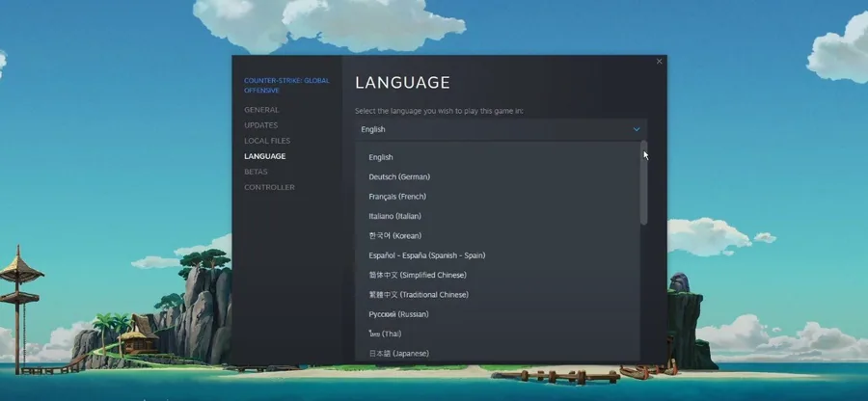Select the Language section in sidebar
Image resolution: width=868 pixels, height=401 pixels.
coord(264,156)
